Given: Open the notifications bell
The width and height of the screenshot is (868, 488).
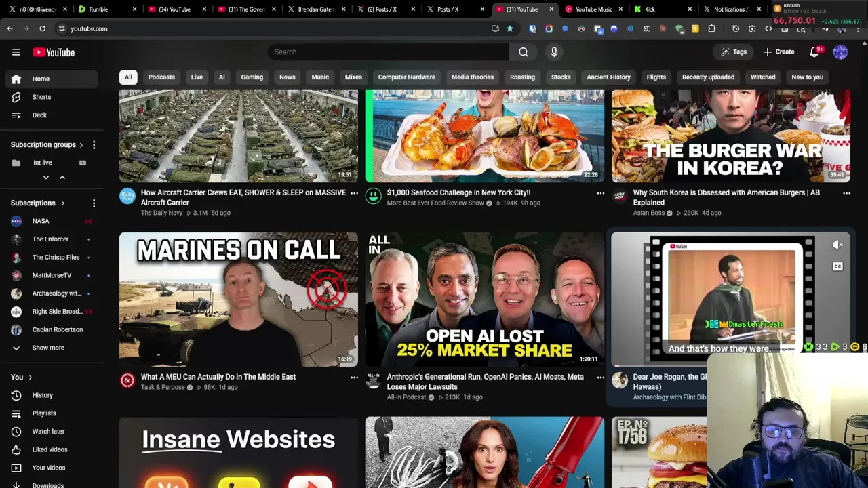Looking at the screenshot, I should click(x=815, y=52).
